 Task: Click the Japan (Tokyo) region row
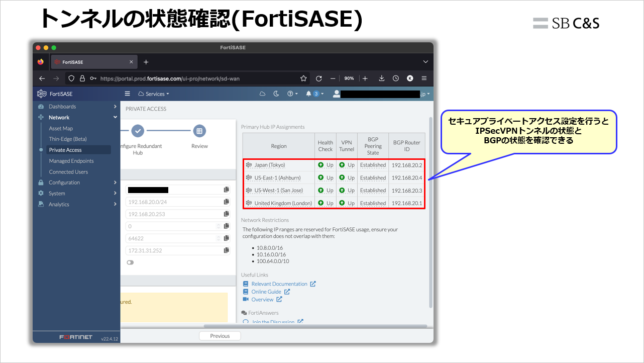coord(334,165)
